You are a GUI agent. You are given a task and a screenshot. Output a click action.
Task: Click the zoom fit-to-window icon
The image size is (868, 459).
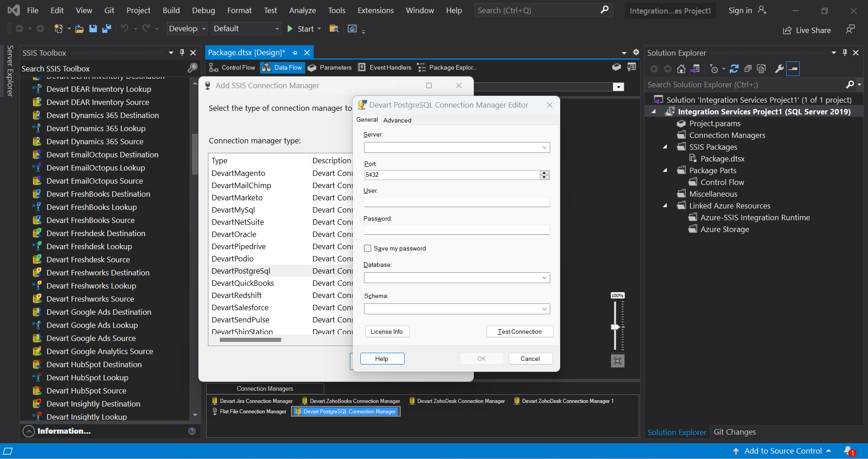click(618, 361)
